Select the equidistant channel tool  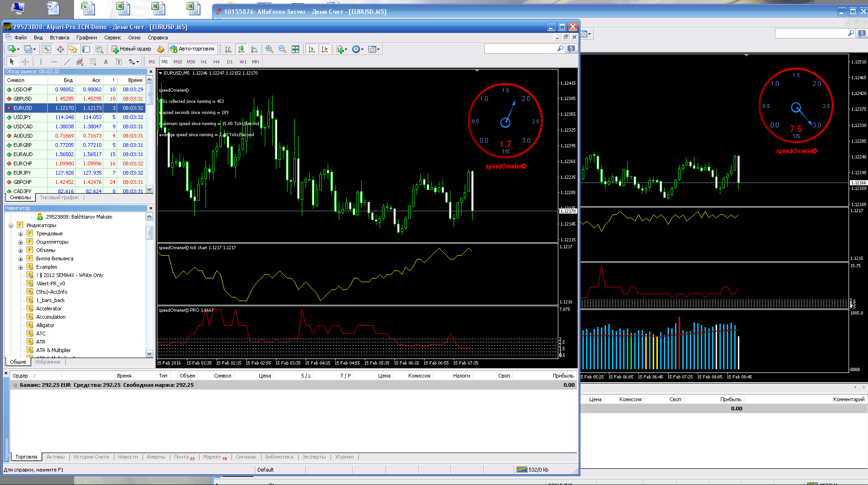(80, 62)
